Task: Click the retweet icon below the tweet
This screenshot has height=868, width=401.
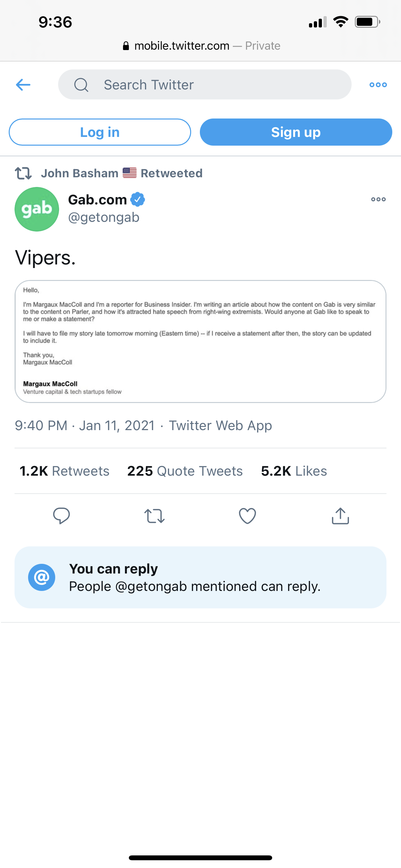Action: [154, 516]
